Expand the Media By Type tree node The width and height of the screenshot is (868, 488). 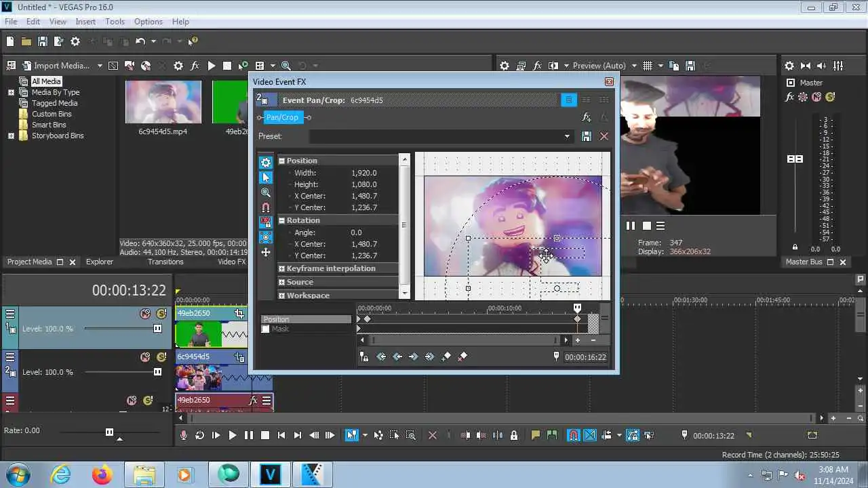[x=11, y=92]
